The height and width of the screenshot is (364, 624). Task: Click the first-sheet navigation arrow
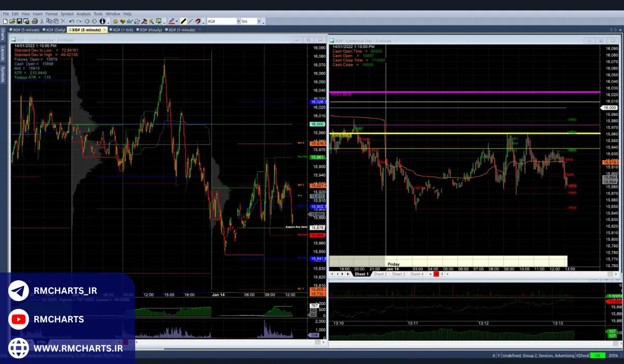pyautogui.click(x=332, y=274)
